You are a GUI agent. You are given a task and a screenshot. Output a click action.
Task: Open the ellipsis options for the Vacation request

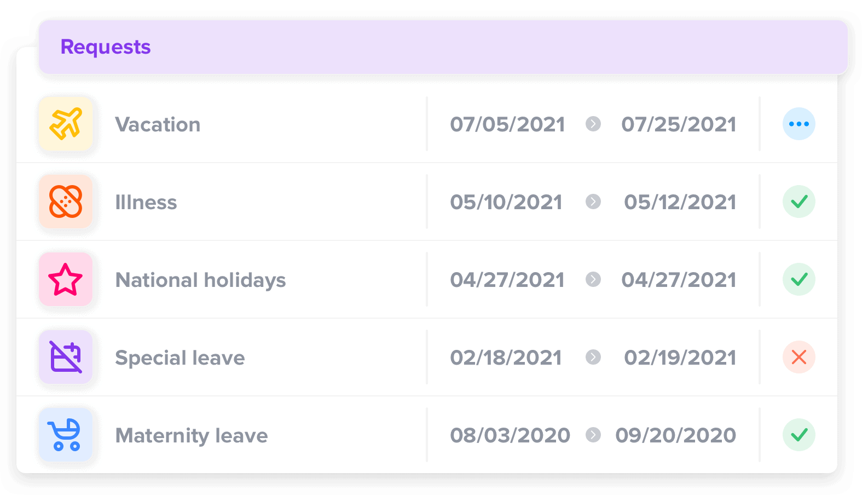pyautogui.click(x=799, y=124)
